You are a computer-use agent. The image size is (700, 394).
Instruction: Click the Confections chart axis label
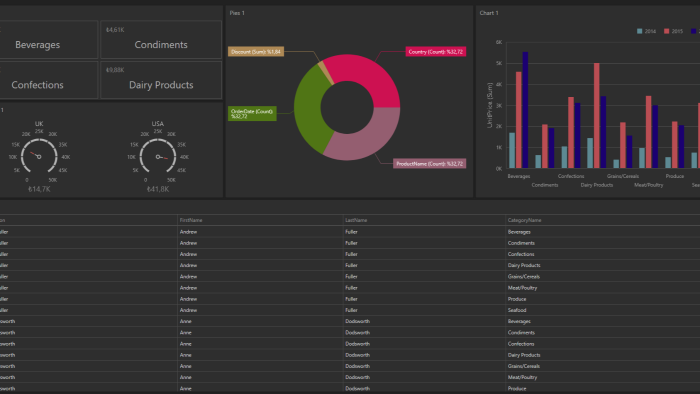tap(571, 176)
